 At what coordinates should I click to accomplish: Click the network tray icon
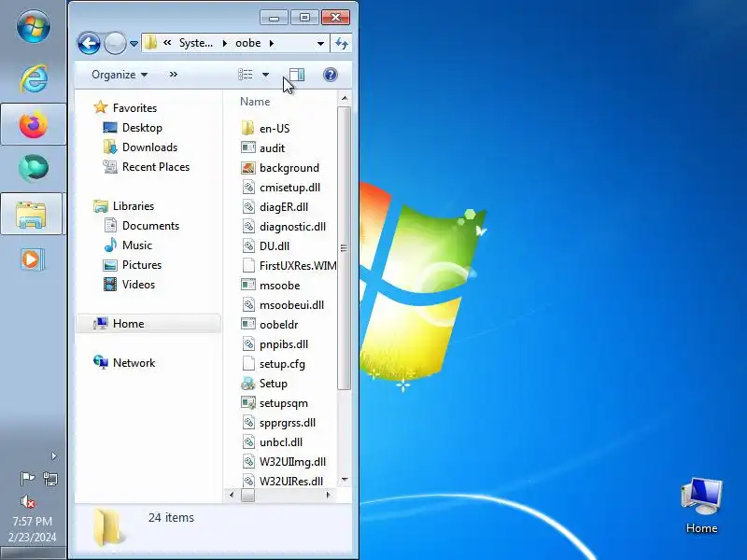[x=50, y=478]
